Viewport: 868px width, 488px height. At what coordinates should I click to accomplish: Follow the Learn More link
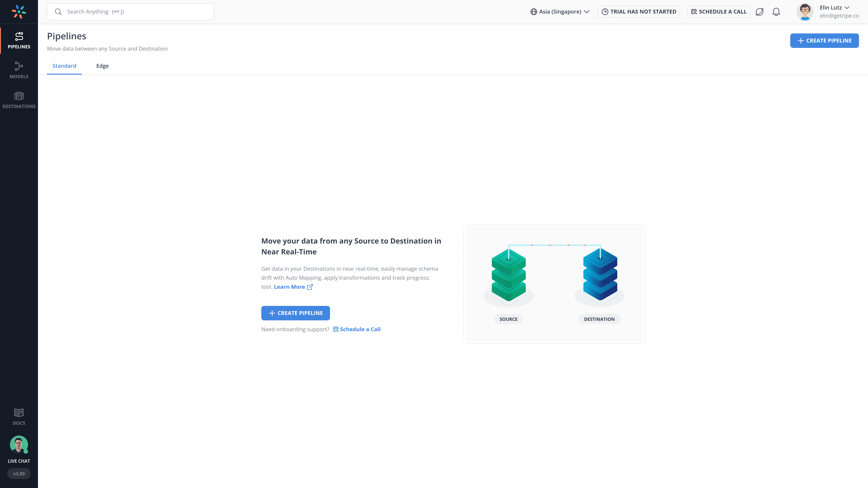pos(289,287)
